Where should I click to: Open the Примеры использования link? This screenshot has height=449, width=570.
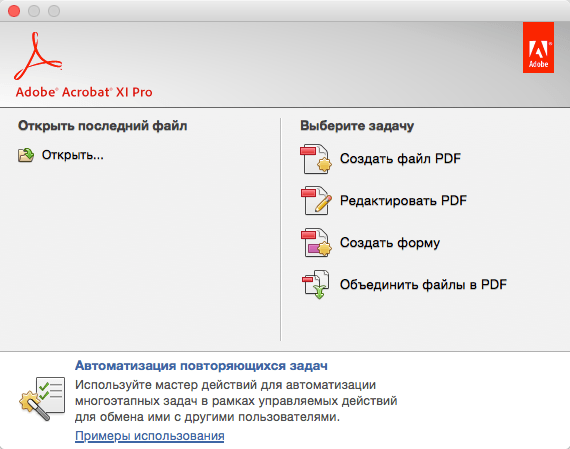[x=149, y=436]
